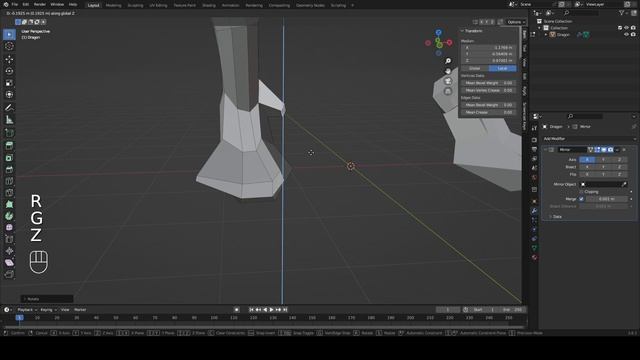Screen dimensions: 640x360
Task: Open Mirror modifier extra options arrow
Action: click(617, 150)
